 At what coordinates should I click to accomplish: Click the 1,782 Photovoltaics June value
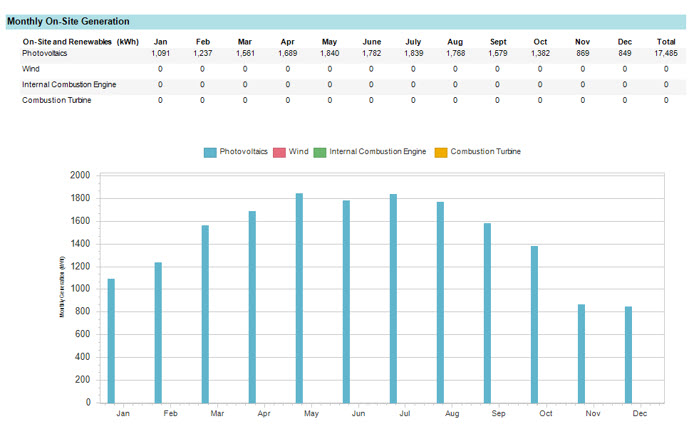click(371, 53)
